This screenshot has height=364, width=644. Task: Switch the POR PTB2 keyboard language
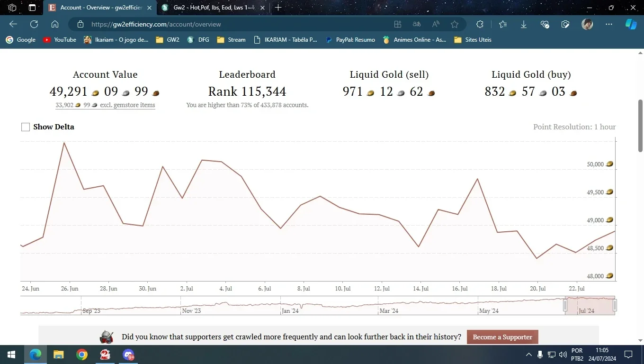577,355
